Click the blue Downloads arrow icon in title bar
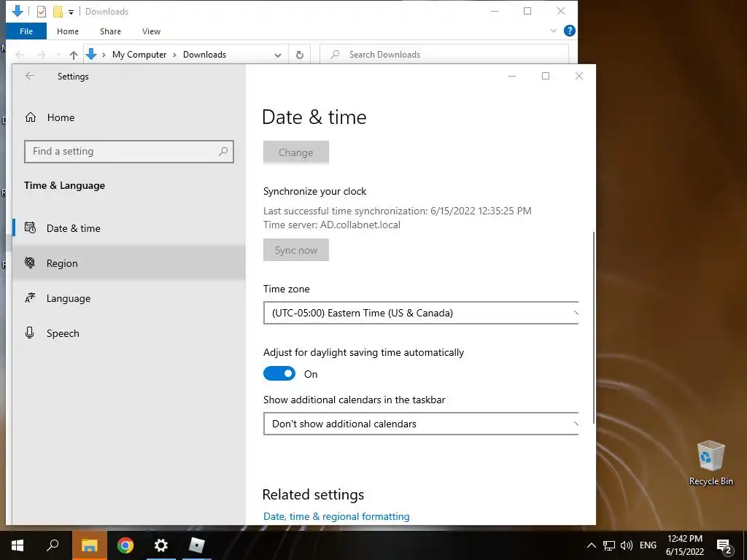 [x=18, y=11]
